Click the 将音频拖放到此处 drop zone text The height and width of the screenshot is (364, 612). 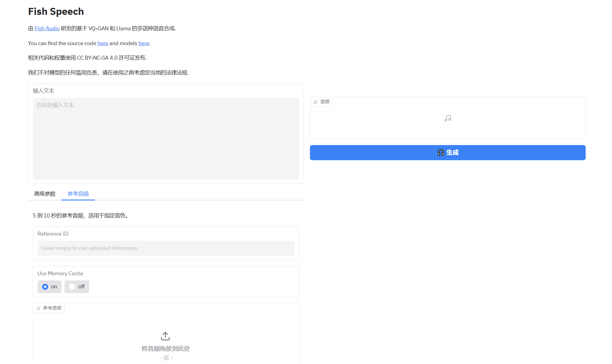[166, 349]
